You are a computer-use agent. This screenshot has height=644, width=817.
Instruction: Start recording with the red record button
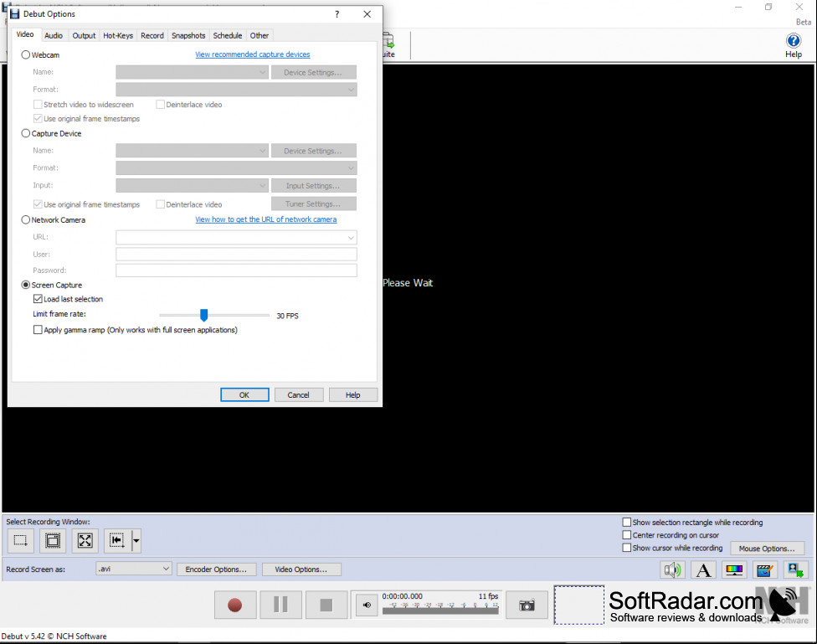click(x=235, y=605)
